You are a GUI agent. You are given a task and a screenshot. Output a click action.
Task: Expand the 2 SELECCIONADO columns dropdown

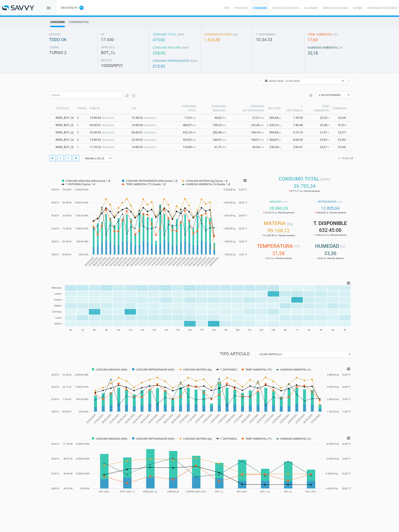[334, 95]
